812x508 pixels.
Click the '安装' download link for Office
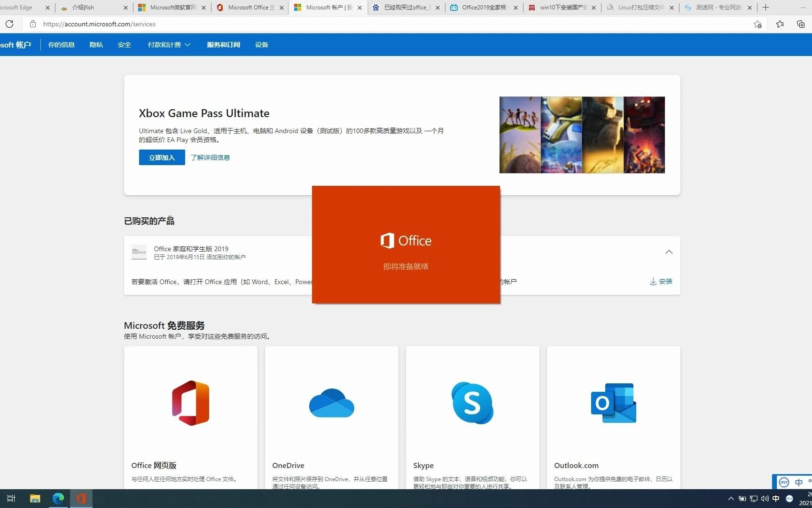click(661, 281)
